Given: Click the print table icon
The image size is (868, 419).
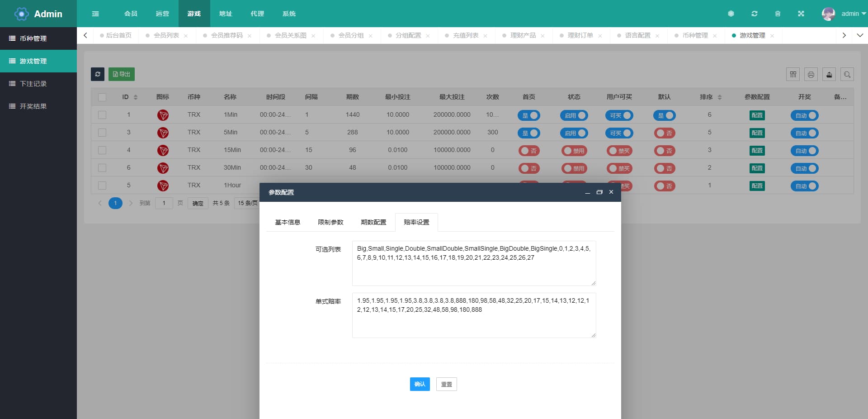Looking at the screenshot, I should 811,74.
